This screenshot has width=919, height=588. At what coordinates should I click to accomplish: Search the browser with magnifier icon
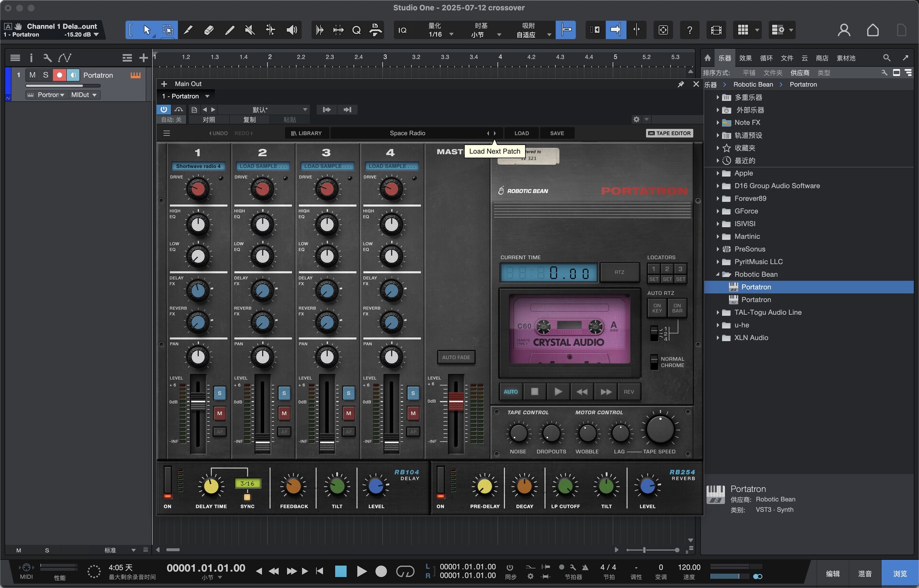click(x=886, y=58)
